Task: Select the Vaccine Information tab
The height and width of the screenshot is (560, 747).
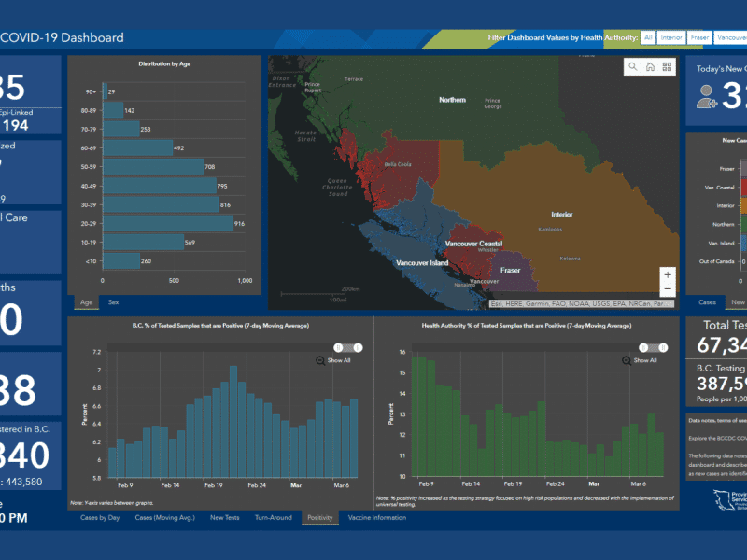Action: coord(376,517)
